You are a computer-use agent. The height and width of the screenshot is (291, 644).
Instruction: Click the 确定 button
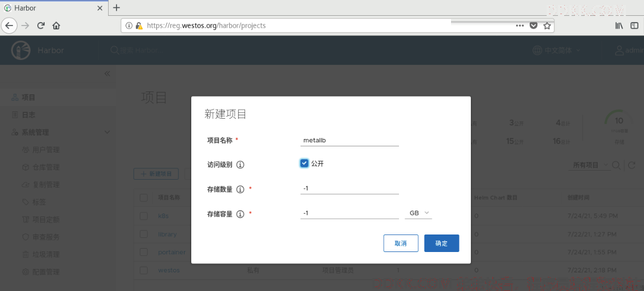(x=441, y=243)
